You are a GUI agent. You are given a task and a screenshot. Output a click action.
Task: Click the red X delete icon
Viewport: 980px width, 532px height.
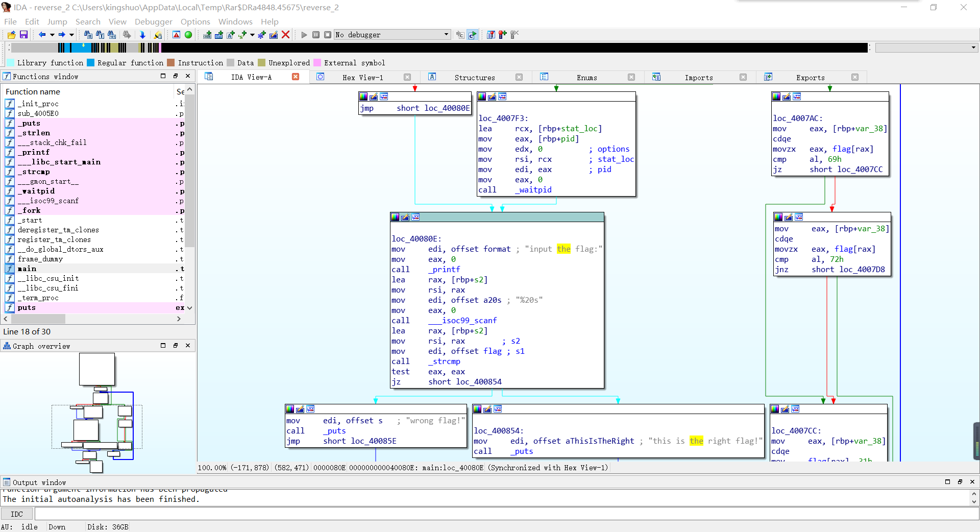(286, 35)
